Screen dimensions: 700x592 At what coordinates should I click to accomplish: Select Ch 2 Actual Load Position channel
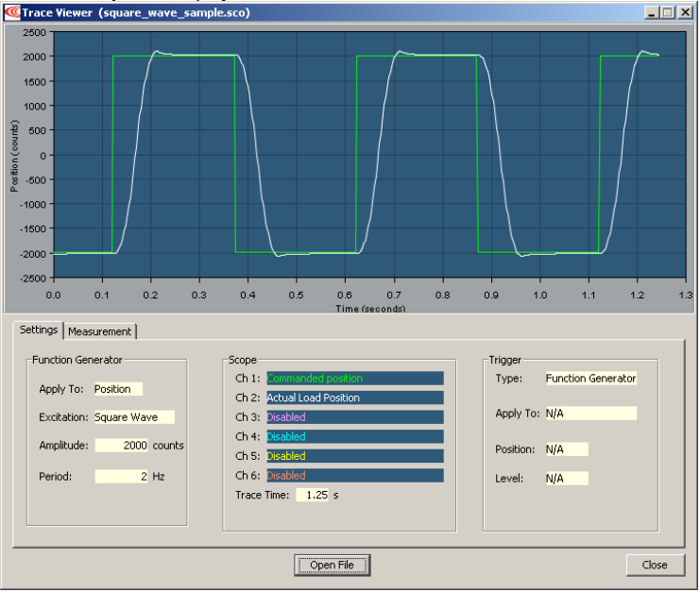point(355,397)
